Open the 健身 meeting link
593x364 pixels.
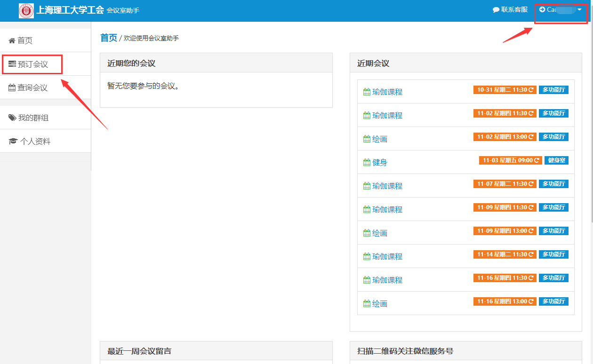380,163
